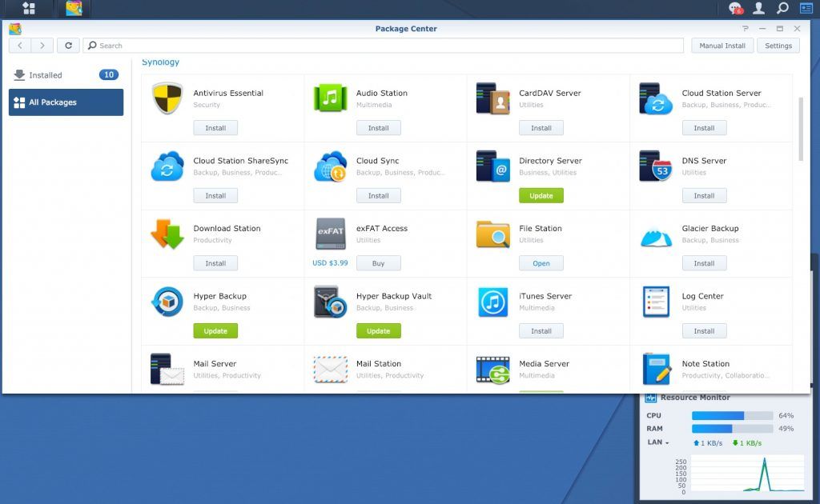
Task: Click the Download Station arrows icon
Action: [x=167, y=234]
